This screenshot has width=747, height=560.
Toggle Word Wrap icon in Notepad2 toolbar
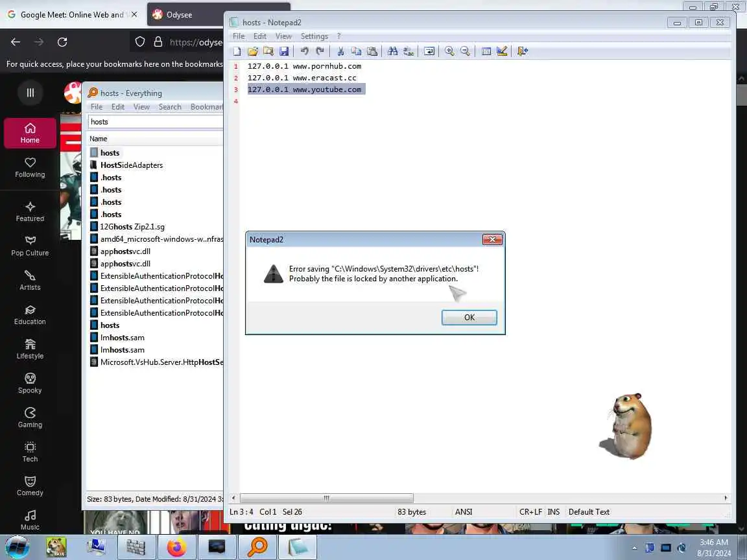click(x=429, y=51)
